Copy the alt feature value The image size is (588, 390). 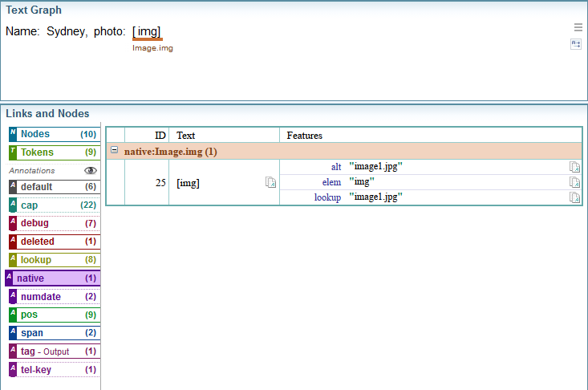click(x=574, y=167)
